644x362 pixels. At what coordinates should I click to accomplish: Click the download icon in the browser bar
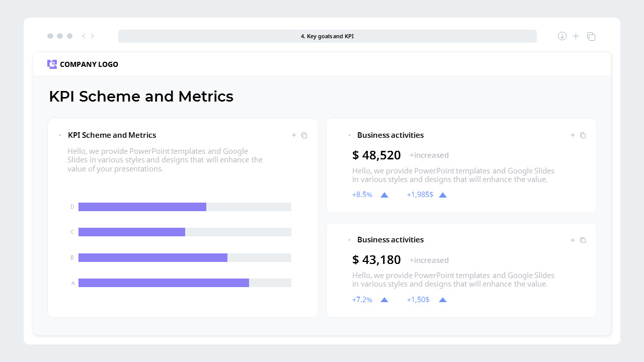[x=562, y=36]
